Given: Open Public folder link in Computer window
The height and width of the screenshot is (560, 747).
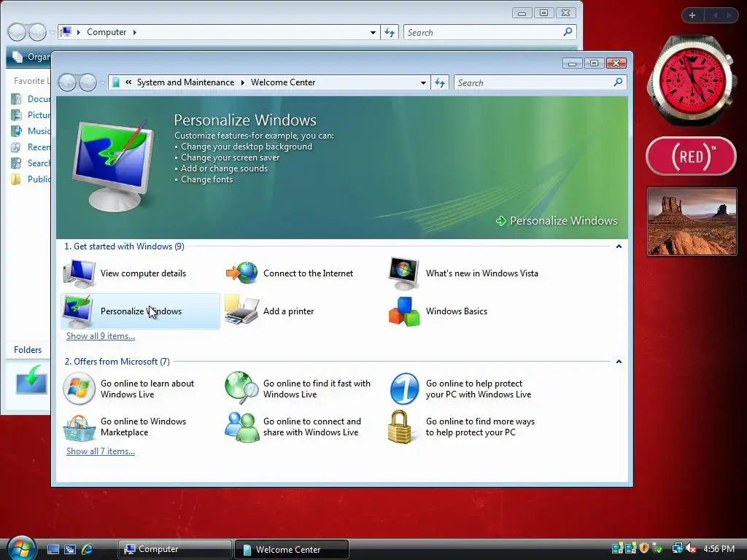Looking at the screenshot, I should [x=31, y=179].
